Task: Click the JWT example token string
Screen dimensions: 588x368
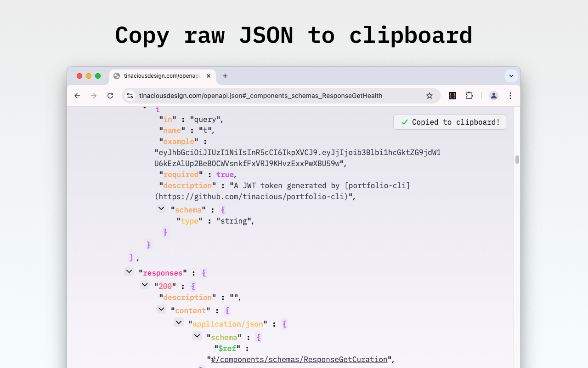Action: (297, 158)
